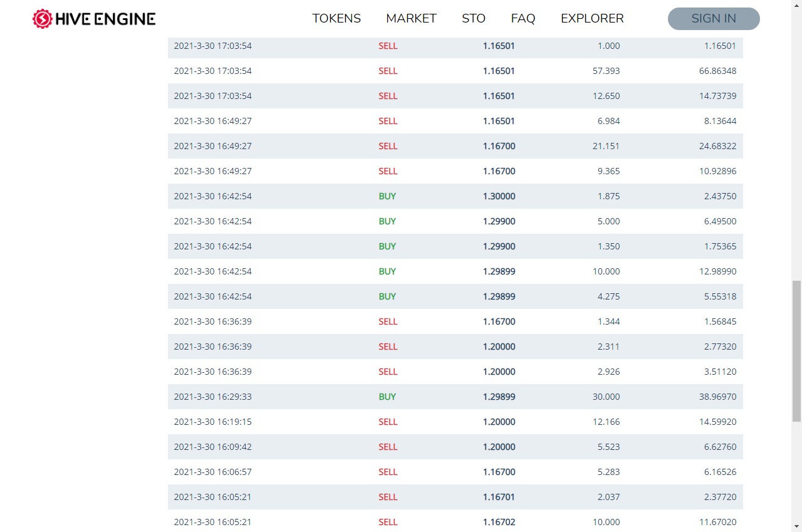Click the price 1.16702
This screenshot has height=532, width=802.
pos(499,522)
